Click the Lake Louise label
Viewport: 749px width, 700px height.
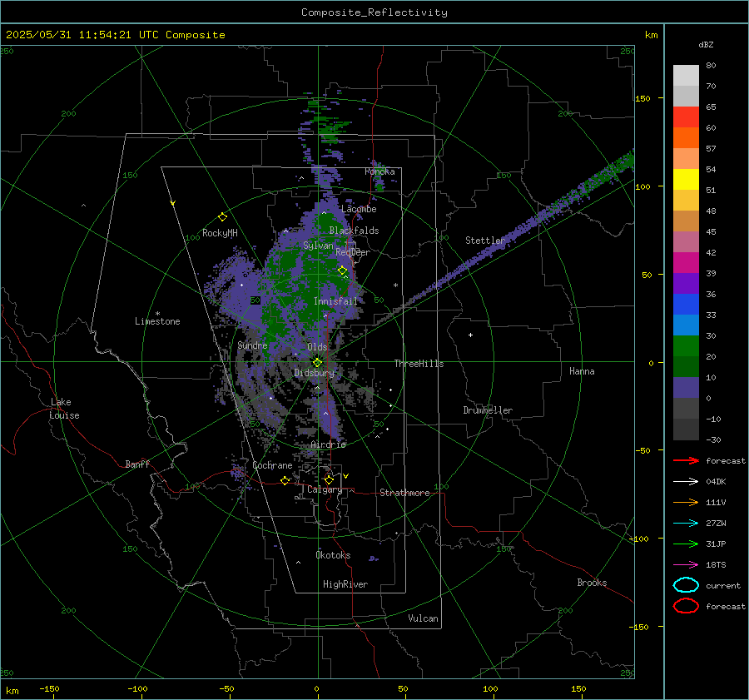coord(65,409)
